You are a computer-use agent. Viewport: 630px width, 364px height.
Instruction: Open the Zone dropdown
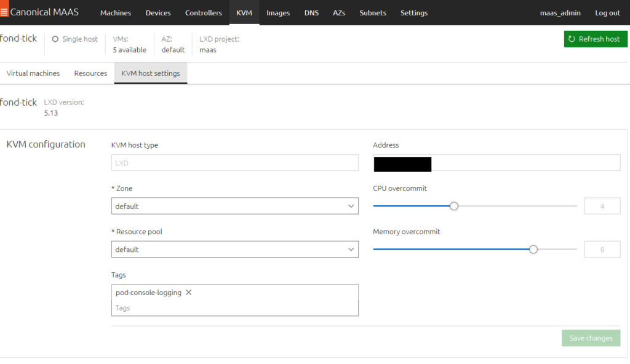pos(234,206)
